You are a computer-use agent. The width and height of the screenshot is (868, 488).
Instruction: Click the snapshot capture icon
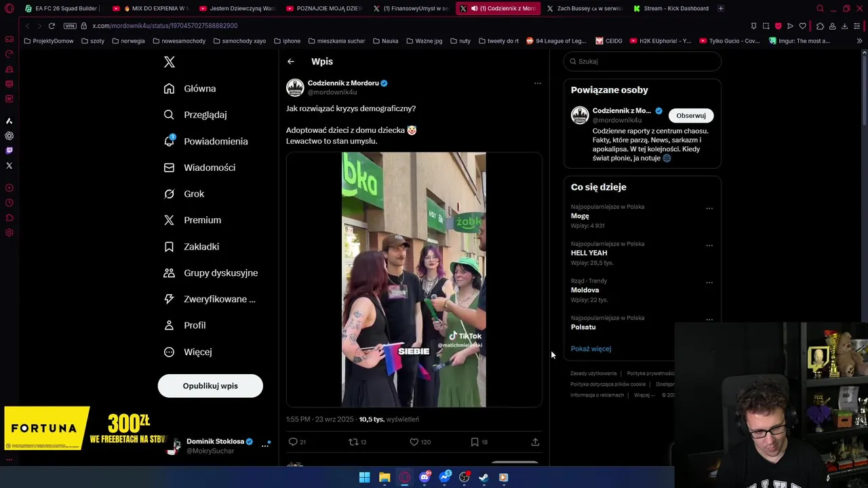pos(766,26)
